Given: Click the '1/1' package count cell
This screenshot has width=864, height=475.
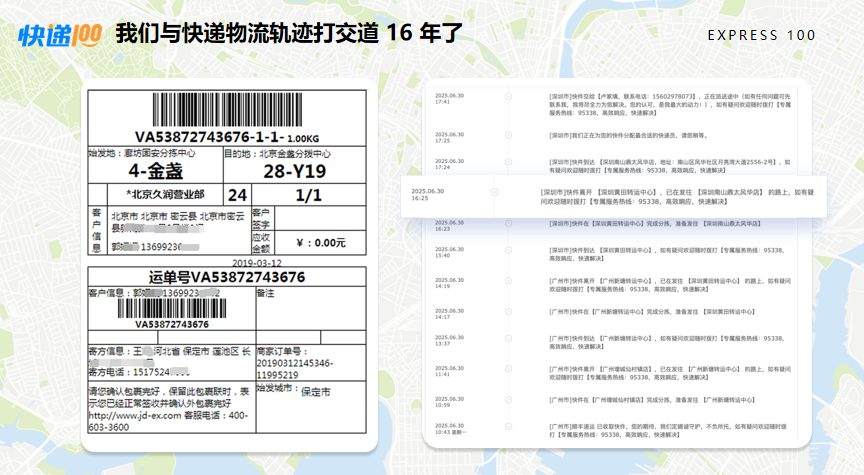Looking at the screenshot, I should [x=309, y=195].
